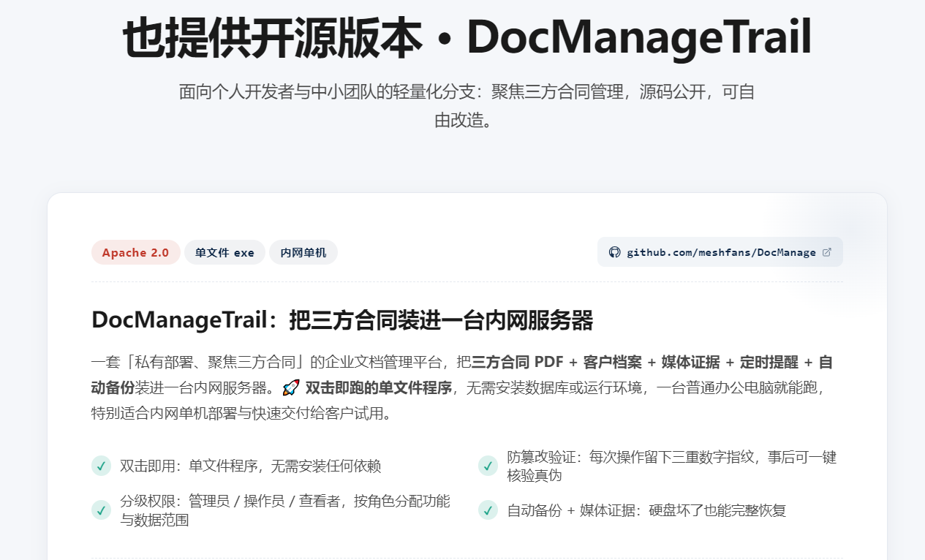Click the checkmark icon beside 自动备份
The height and width of the screenshot is (560, 925).
[x=488, y=510]
